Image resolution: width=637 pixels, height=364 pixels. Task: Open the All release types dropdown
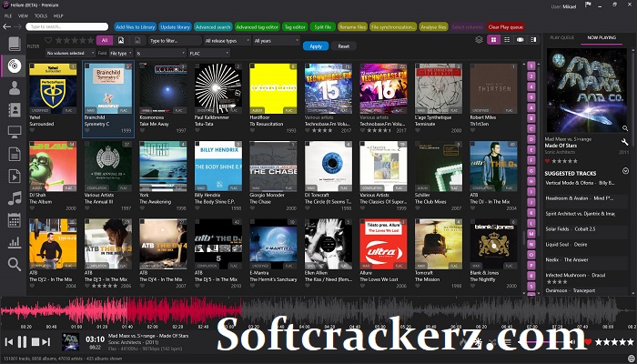227,41
